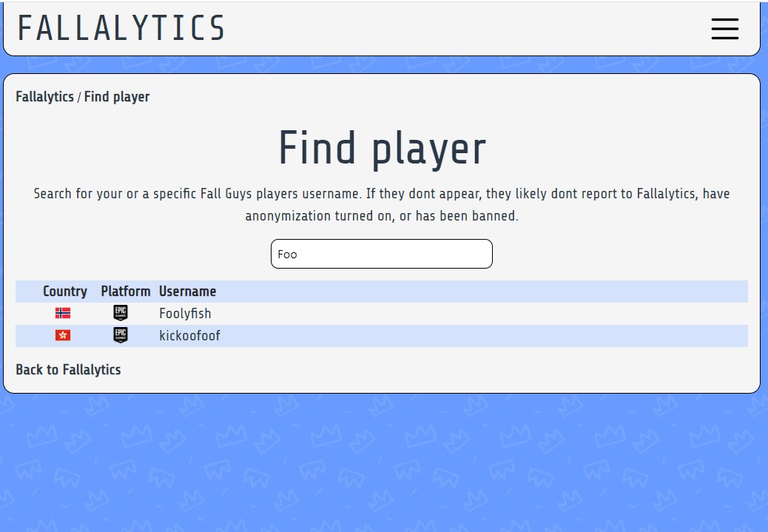Open kickoofoof's player profile
768x532 pixels.
tap(189, 334)
